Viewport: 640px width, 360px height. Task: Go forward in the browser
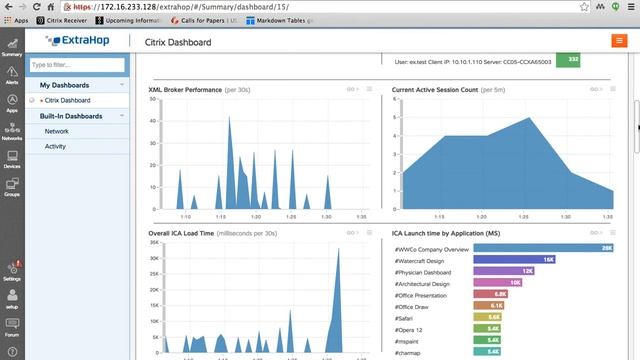22,7
